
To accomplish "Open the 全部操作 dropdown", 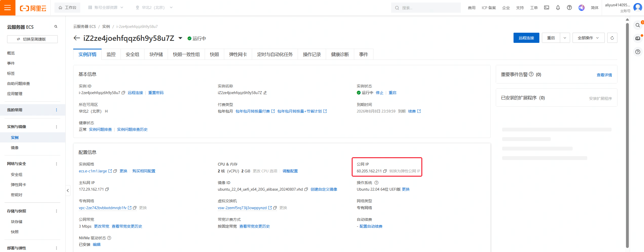I will (x=588, y=38).
